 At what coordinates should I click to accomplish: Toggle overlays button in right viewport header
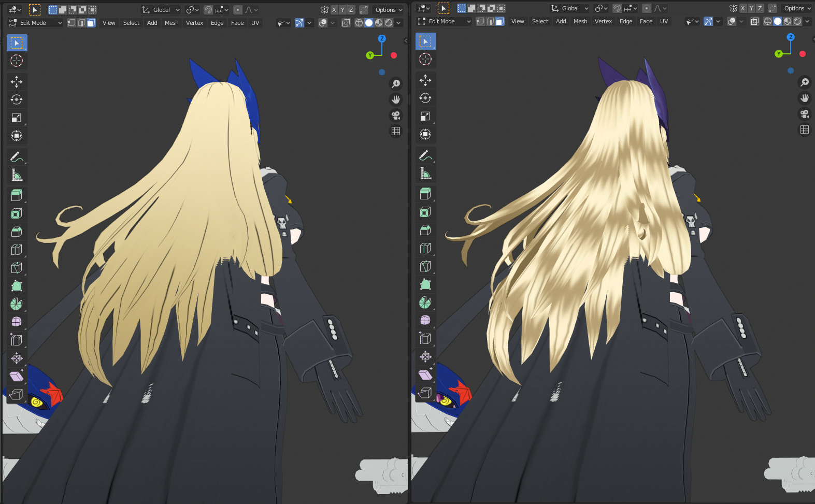click(x=732, y=21)
